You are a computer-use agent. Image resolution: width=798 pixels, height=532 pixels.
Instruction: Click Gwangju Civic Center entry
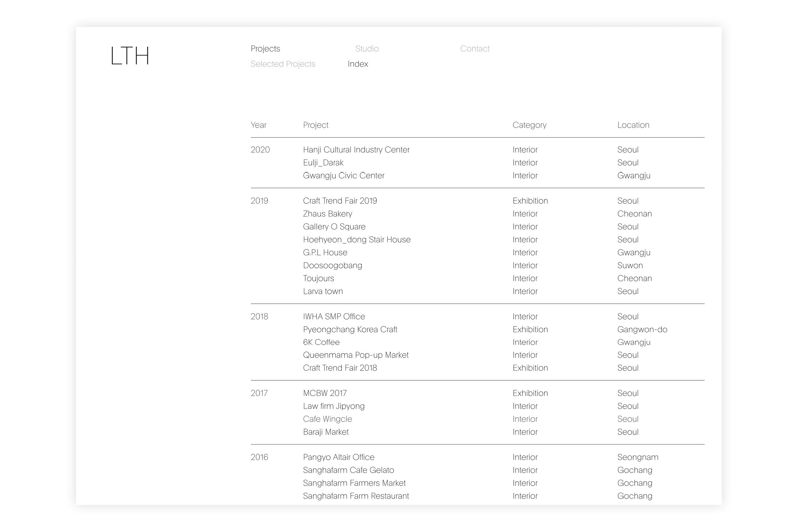click(x=343, y=176)
